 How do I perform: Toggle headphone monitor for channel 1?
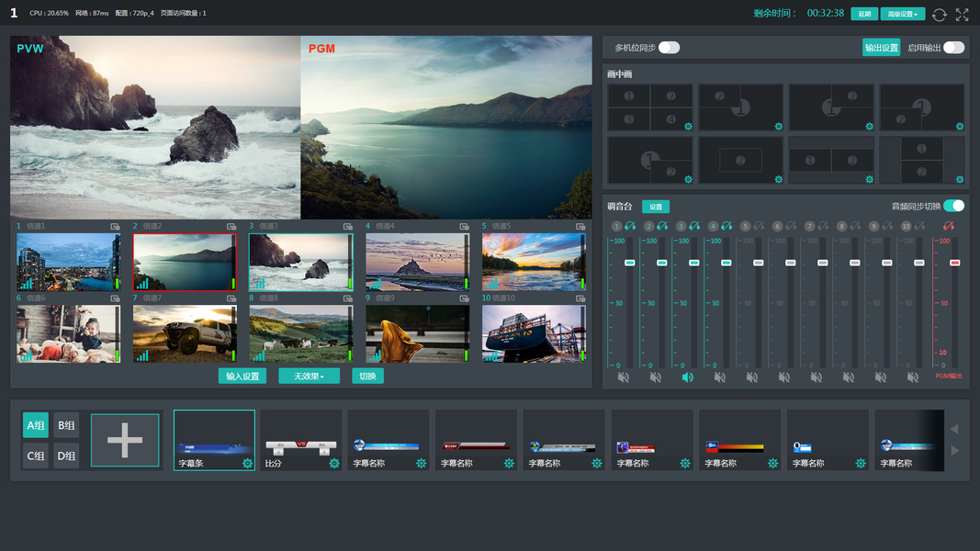click(x=630, y=226)
